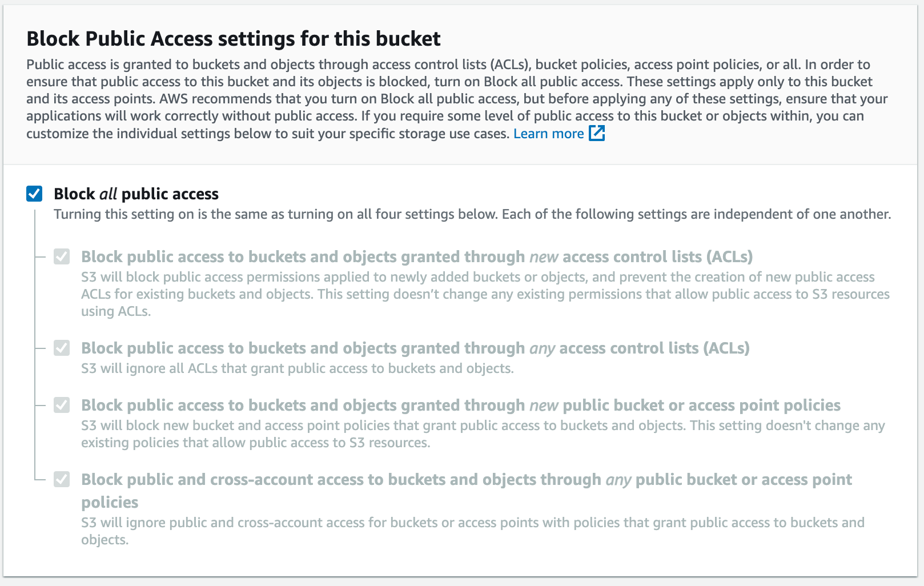Viewport: 924px width, 586px height.
Task: Click the any access control lists (ACLs) label
Action: [x=415, y=348]
